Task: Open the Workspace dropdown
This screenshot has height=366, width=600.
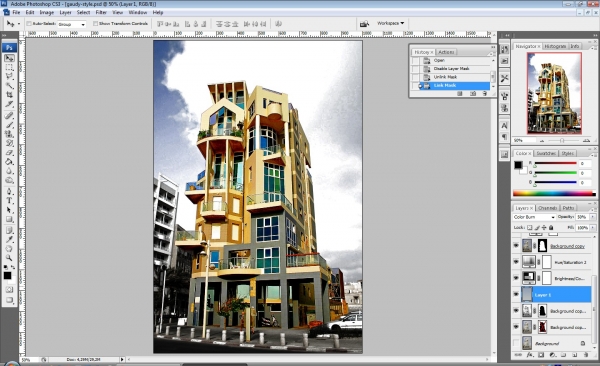Action: pyautogui.click(x=390, y=23)
